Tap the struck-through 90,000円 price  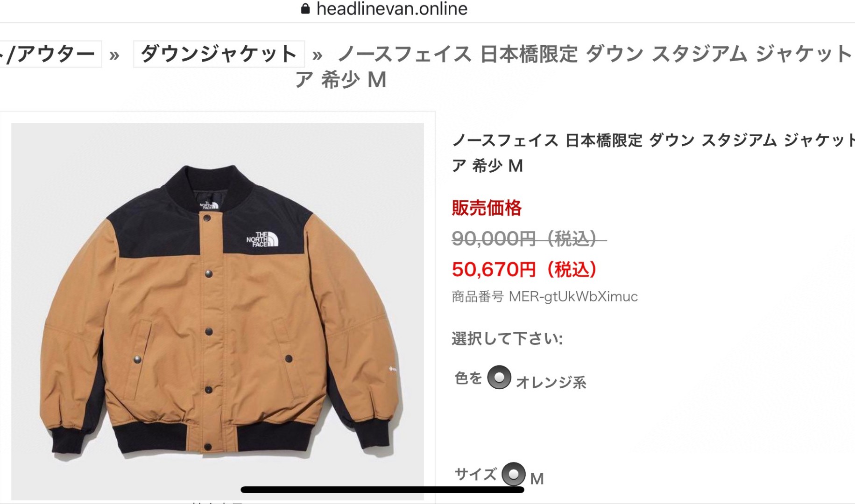click(x=529, y=238)
